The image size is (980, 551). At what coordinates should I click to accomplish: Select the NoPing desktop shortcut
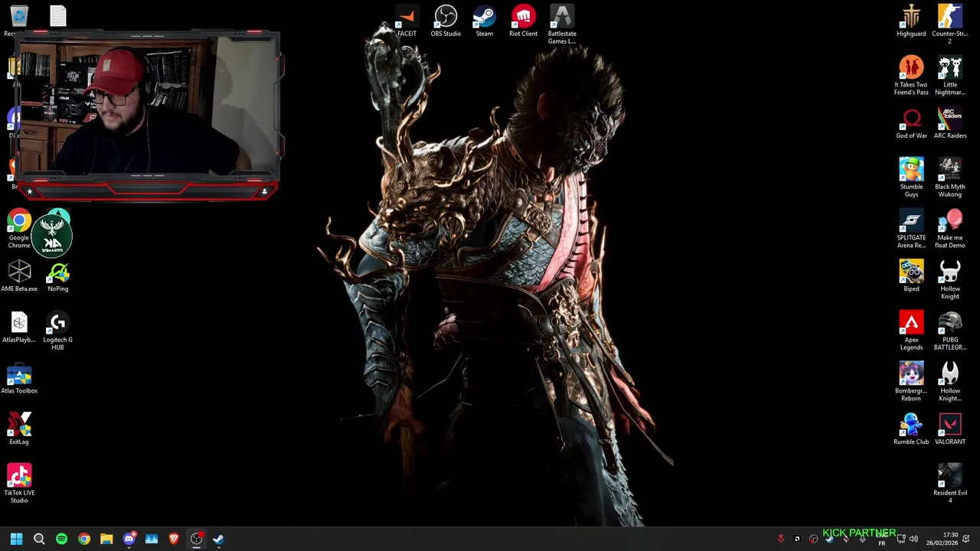[x=58, y=276]
